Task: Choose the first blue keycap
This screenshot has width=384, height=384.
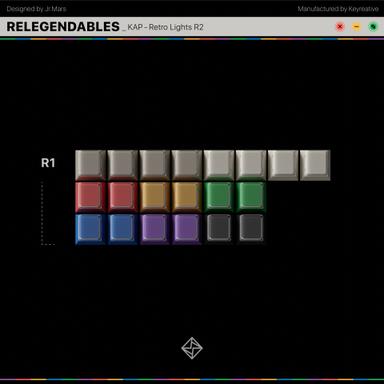Action: click(x=90, y=229)
